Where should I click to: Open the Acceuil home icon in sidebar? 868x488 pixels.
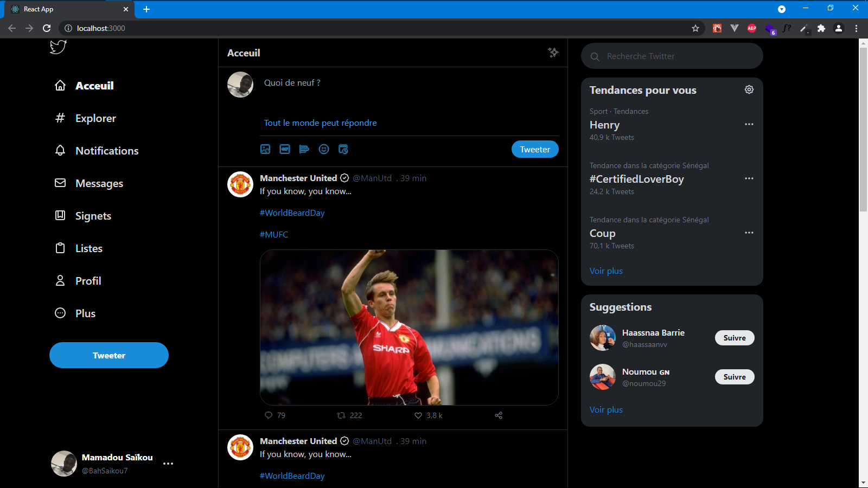pyautogui.click(x=60, y=85)
